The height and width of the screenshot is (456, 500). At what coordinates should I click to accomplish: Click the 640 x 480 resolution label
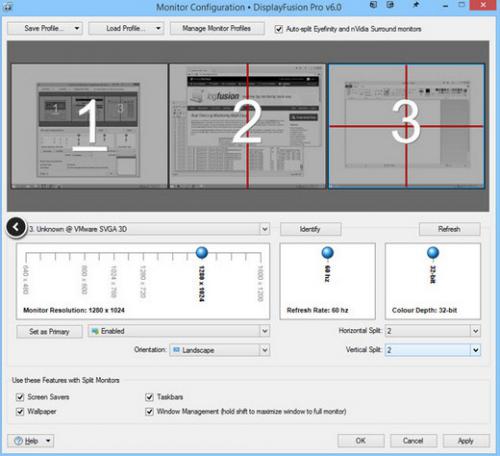pos(26,280)
